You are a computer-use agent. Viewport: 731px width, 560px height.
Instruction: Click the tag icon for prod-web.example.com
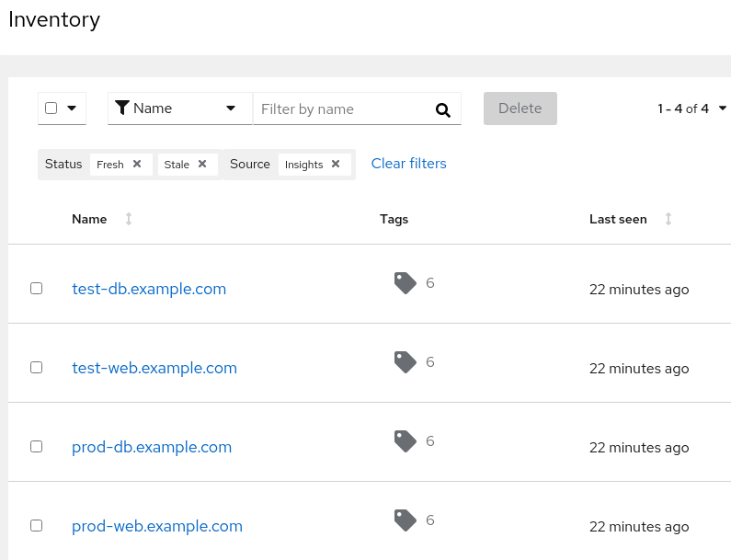(x=405, y=520)
